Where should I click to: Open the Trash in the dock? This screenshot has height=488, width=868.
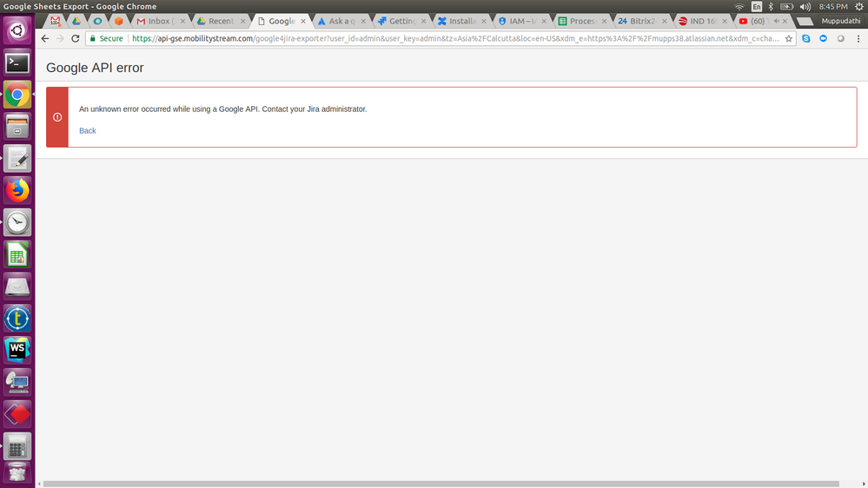17,474
